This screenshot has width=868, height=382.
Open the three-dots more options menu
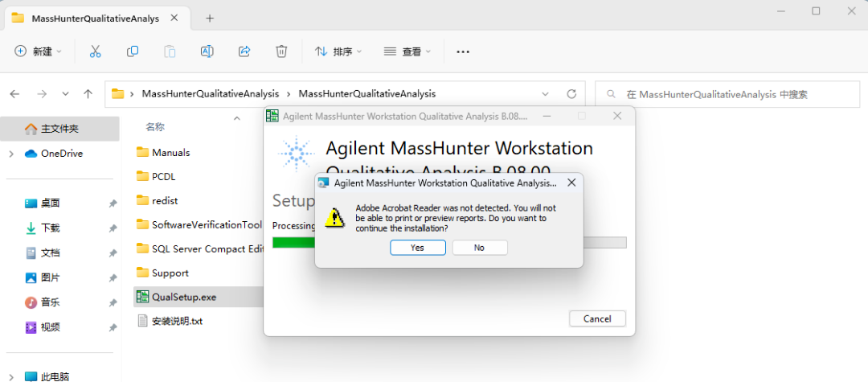463,51
